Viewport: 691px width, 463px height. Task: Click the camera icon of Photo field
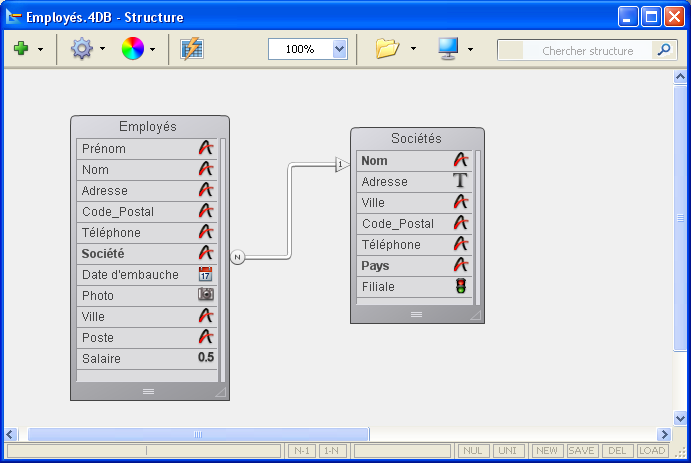tap(206, 295)
